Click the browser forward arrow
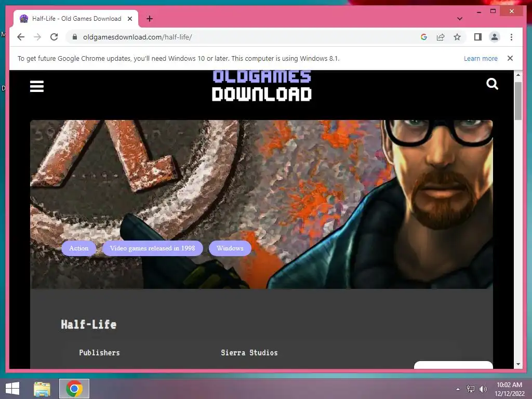The height and width of the screenshot is (399, 532). pos(37,37)
